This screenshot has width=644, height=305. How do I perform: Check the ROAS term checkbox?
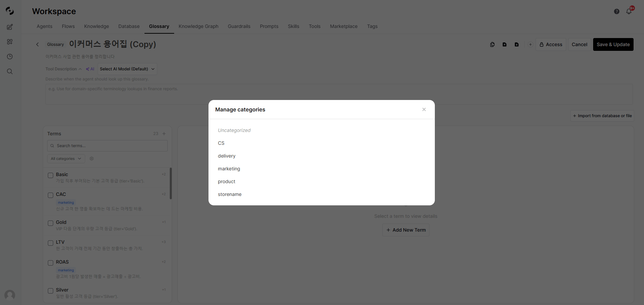coord(51,263)
